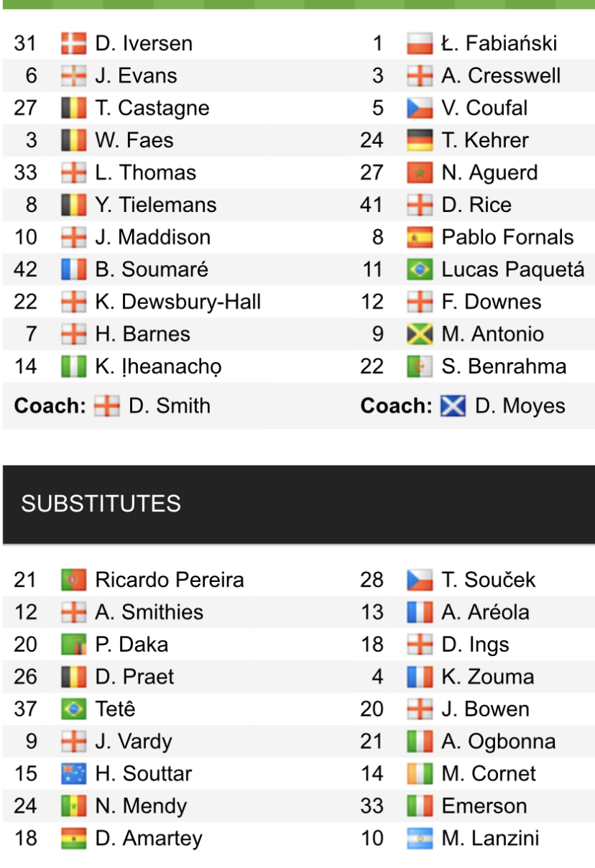
Task: Click the Argentine flag next to M. Lanzini
Action: (420, 839)
